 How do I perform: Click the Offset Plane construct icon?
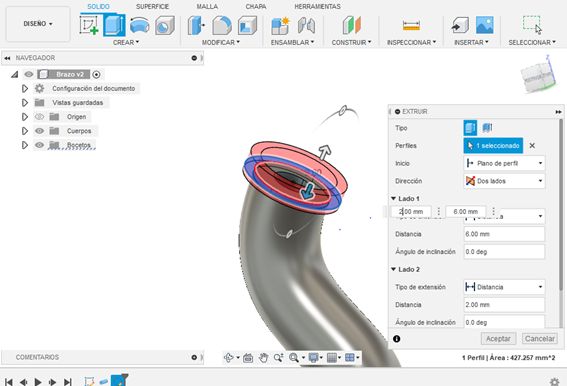coord(351,25)
